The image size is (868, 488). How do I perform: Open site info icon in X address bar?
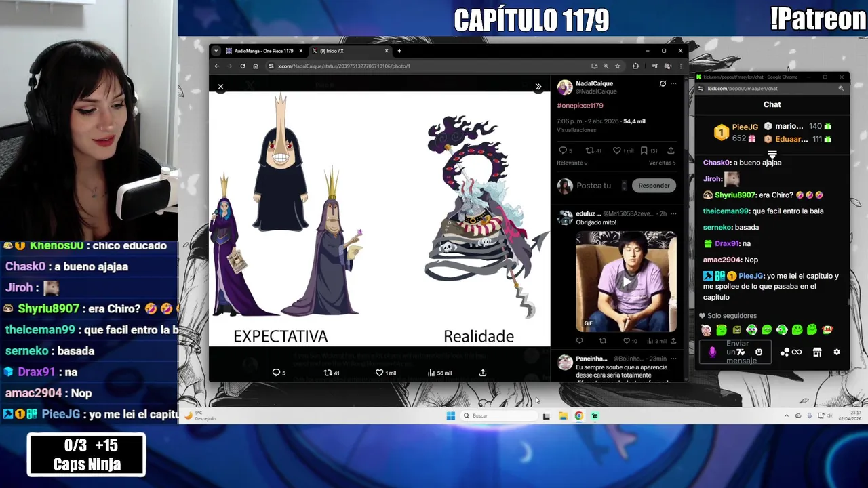[x=271, y=66]
